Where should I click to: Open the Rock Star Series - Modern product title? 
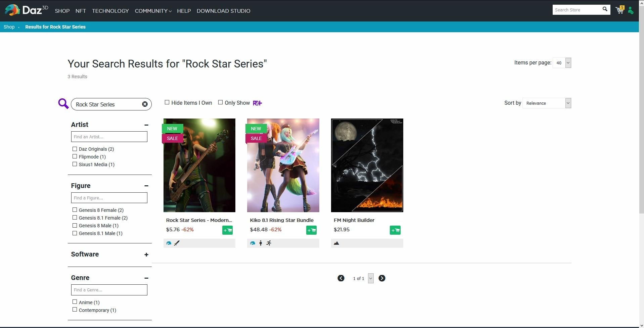point(199,220)
